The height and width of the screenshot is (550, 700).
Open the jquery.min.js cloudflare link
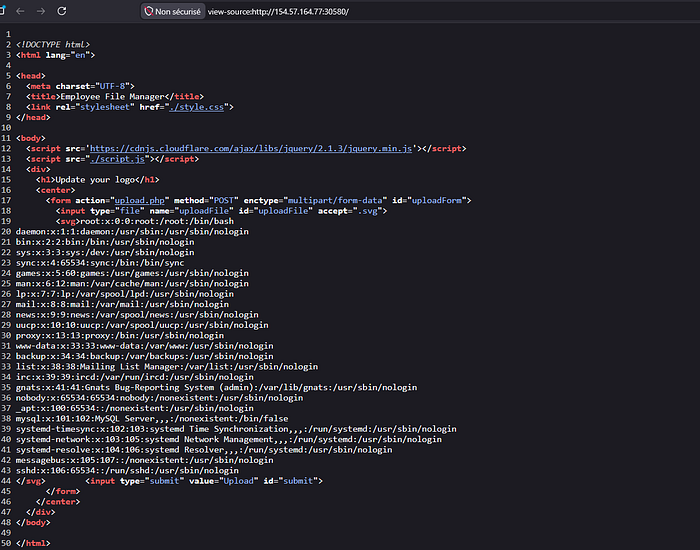(x=251, y=149)
